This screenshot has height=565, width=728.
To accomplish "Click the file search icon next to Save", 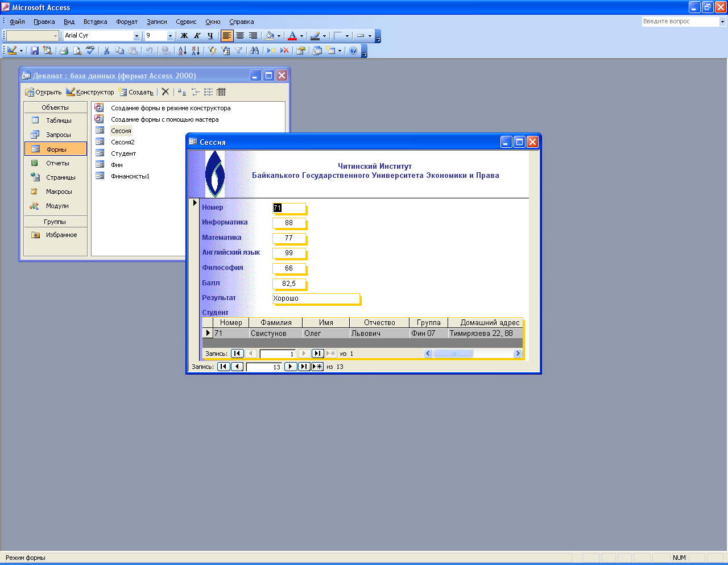I will tap(48, 51).
